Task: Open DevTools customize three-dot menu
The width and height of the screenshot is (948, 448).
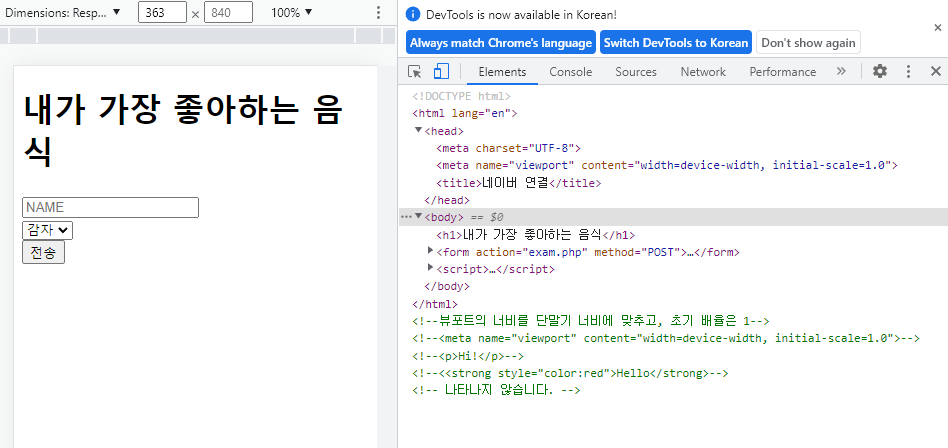Action: (x=907, y=71)
